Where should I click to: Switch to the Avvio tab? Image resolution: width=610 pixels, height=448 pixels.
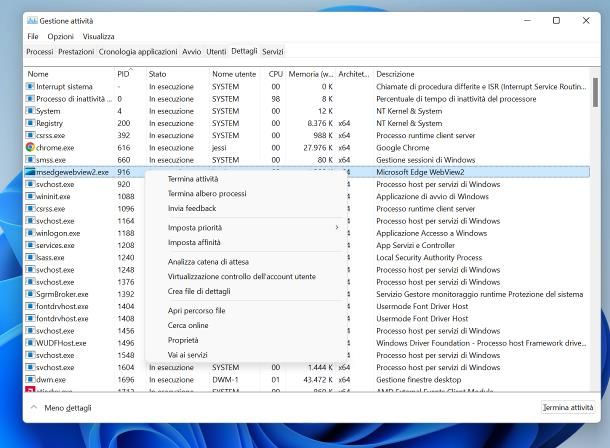pos(192,51)
